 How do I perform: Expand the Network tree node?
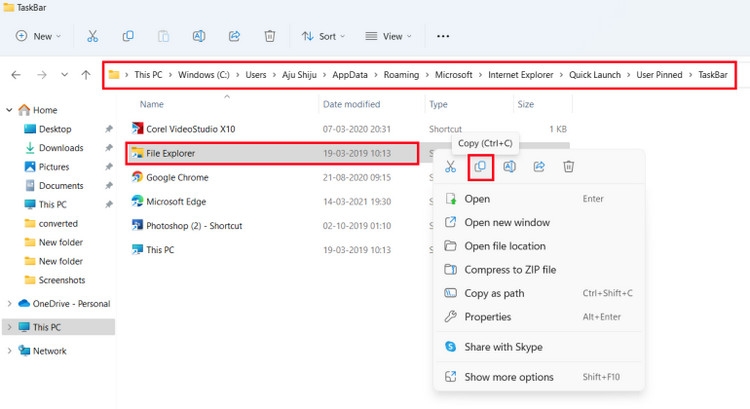tap(9, 351)
